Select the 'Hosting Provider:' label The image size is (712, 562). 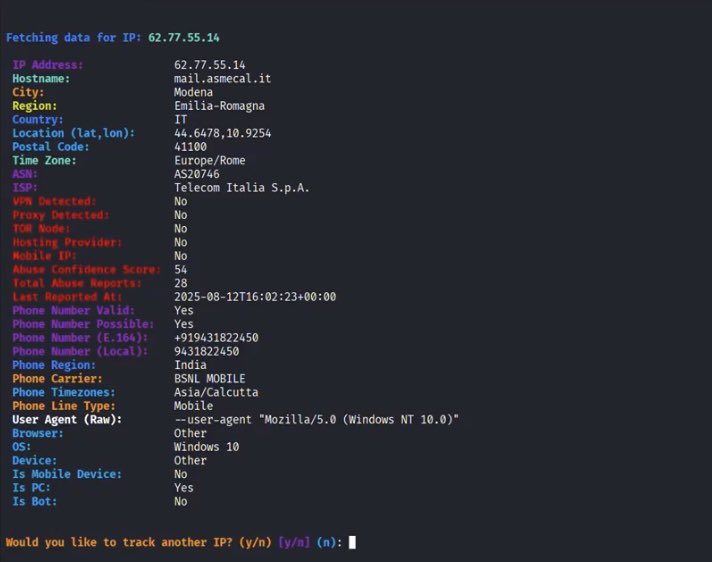[67, 242]
